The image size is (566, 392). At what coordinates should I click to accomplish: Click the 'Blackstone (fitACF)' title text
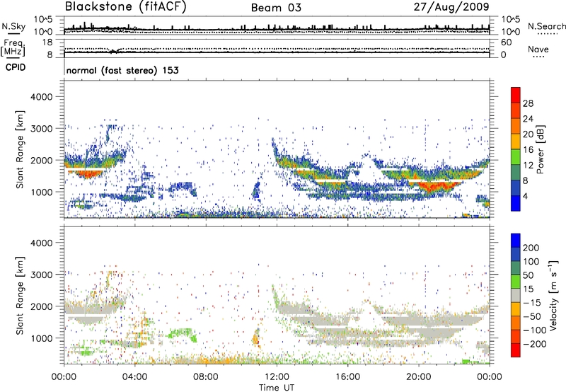tap(126, 7)
